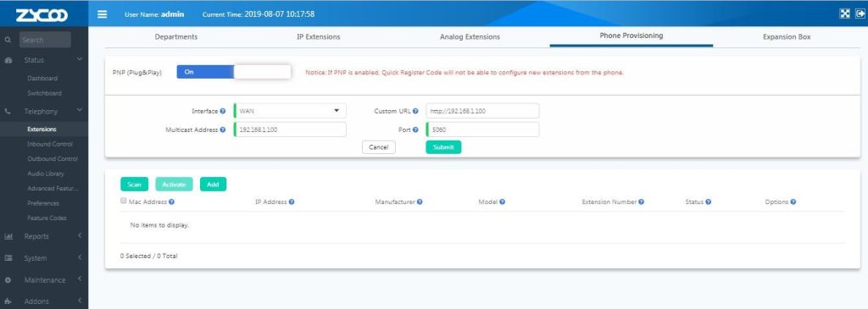The width and height of the screenshot is (868, 309).
Task: Click the logout icon
Action: [x=860, y=14]
